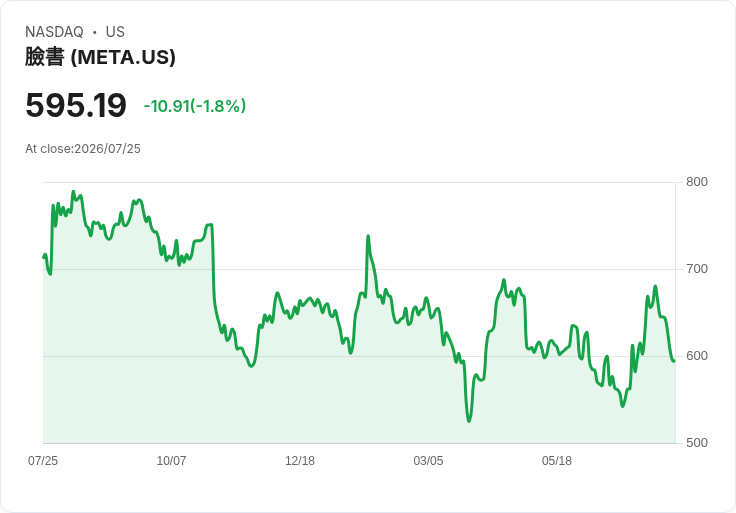The width and height of the screenshot is (736, 513).
Task: Click the 03/05 x-axis date label
Action: (x=428, y=461)
